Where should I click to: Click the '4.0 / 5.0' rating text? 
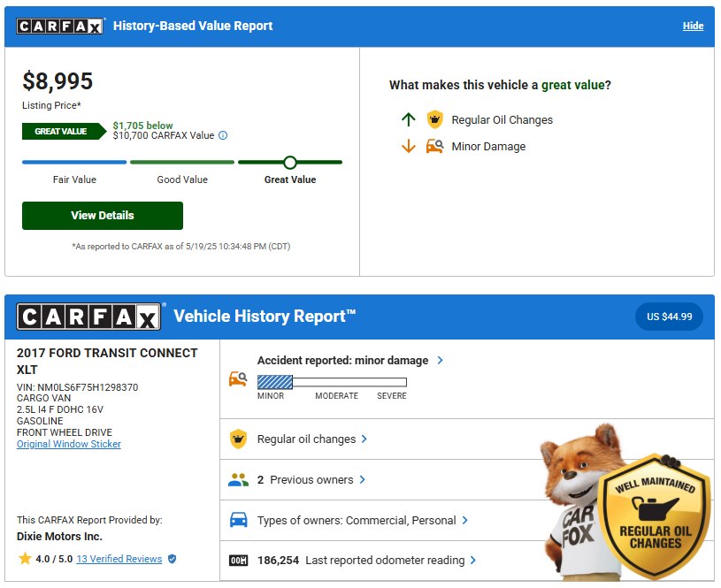[x=54, y=559]
